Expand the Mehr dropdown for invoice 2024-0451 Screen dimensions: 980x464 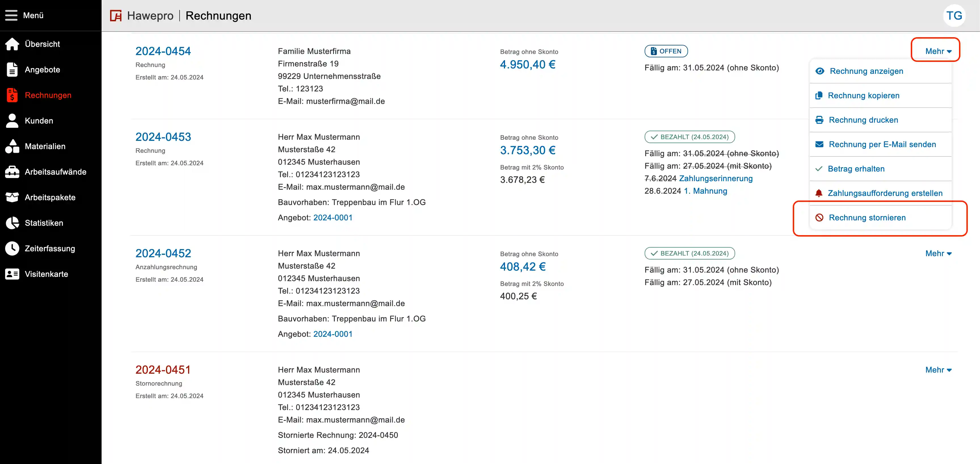pyautogui.click(x=938, y=370)
